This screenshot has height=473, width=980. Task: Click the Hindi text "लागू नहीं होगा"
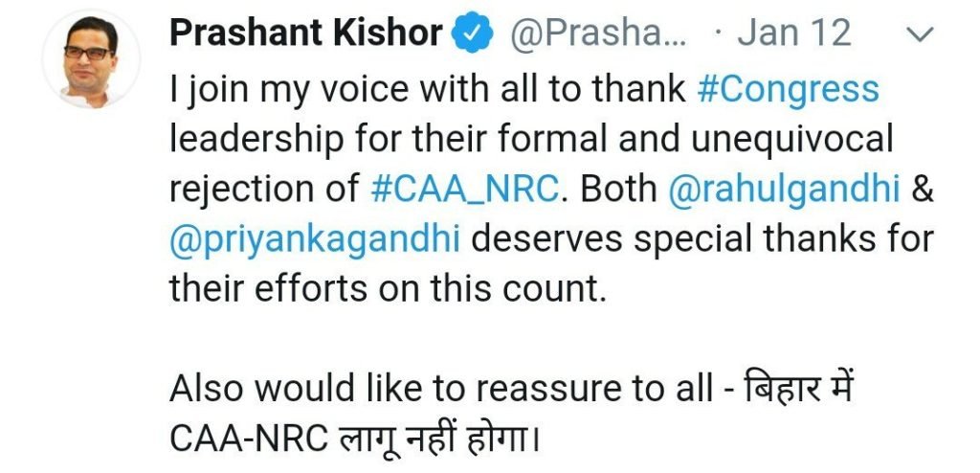[442, 438]
